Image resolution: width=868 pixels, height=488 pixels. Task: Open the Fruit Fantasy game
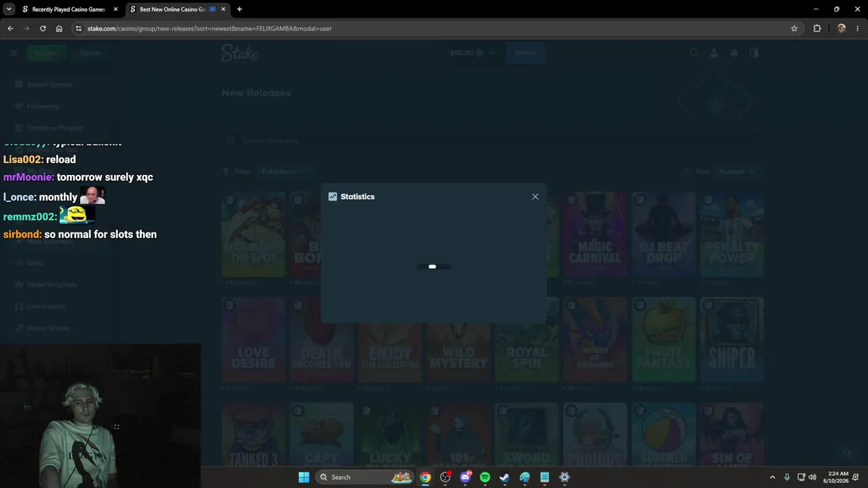tap(663, 340)
